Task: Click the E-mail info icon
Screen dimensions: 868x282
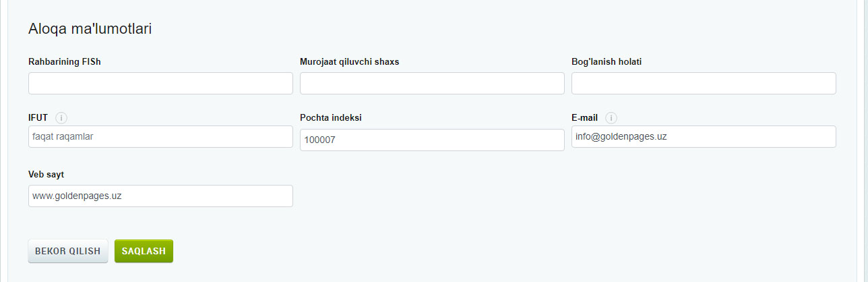Action: tap(611, 118)
